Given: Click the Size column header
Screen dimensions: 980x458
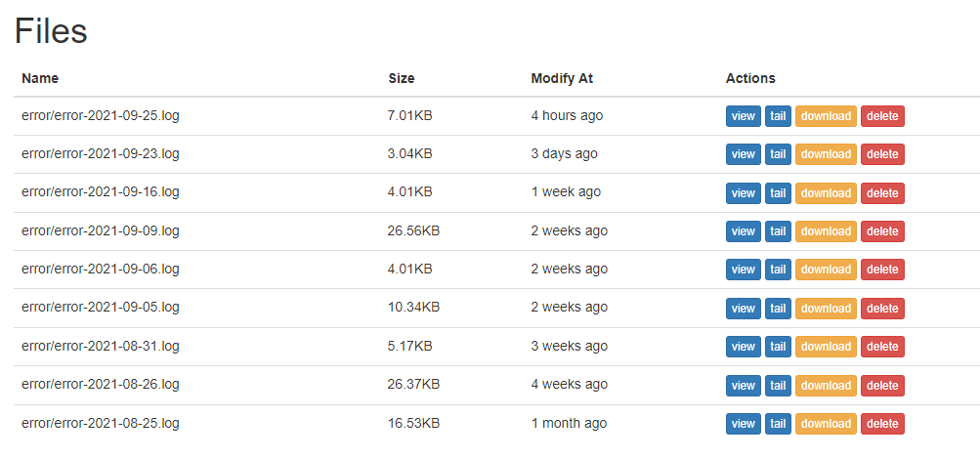Looking at the screenshot, I should coord(402,79).
